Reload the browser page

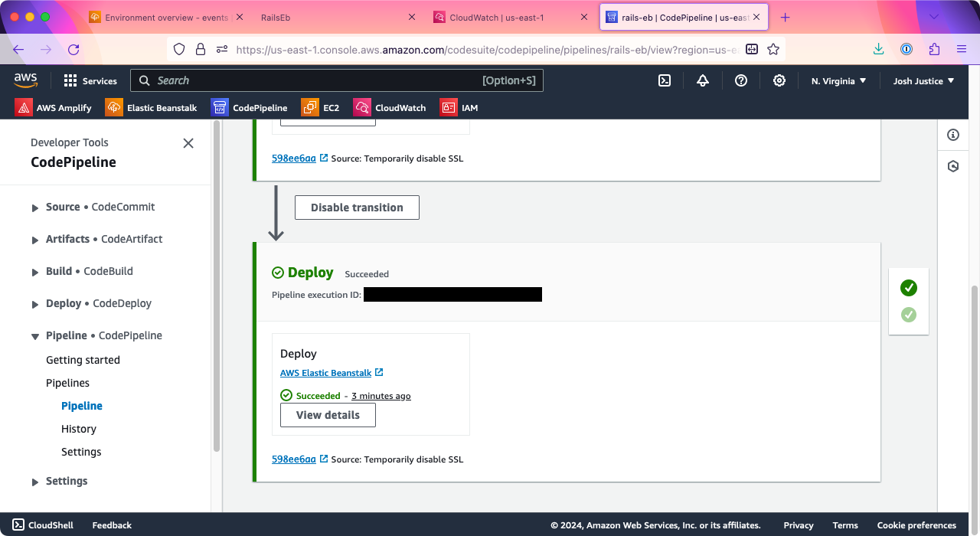coord(73,49)
